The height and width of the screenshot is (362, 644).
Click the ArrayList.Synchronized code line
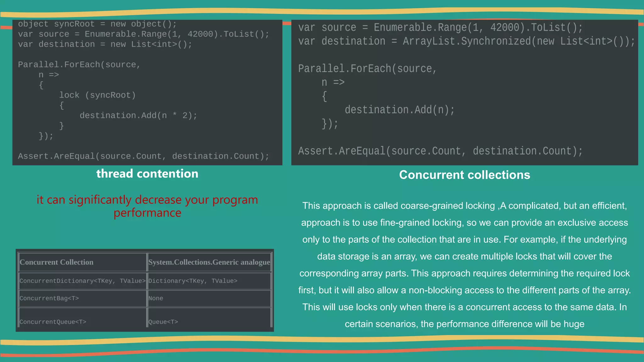(x=466, y=41)
